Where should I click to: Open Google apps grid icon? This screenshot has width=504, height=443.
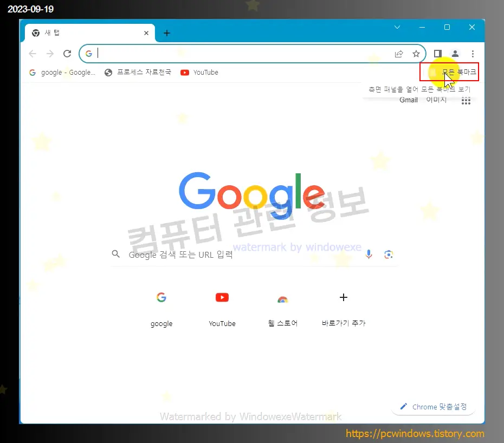coord(466,101)
